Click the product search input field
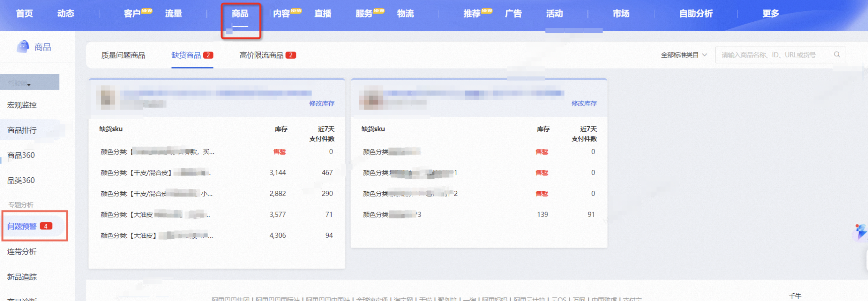The height and width of the screenshot is (301, 868). pyautogui.click(x=780, y=55)
